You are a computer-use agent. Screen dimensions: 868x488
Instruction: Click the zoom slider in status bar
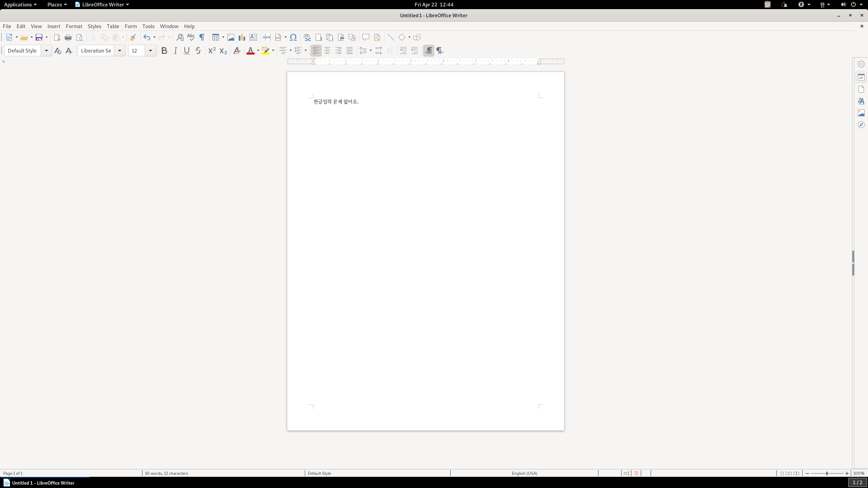(827, 473)
